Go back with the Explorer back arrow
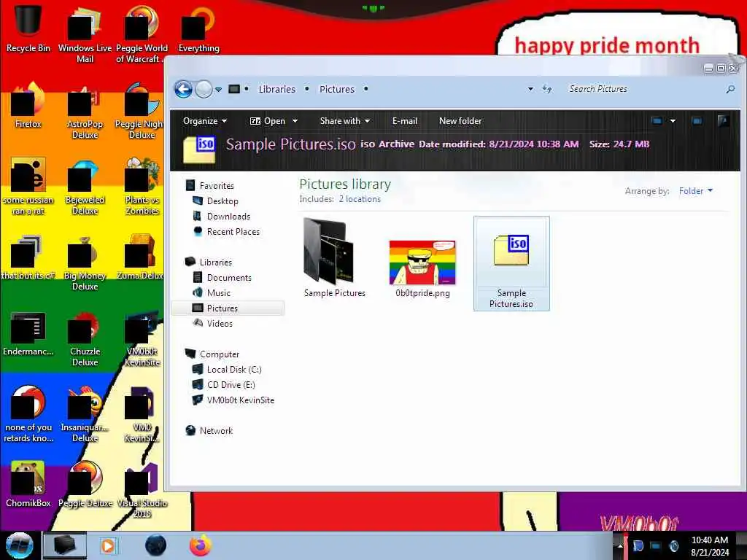747x560 pixels. tap(183, 89)
